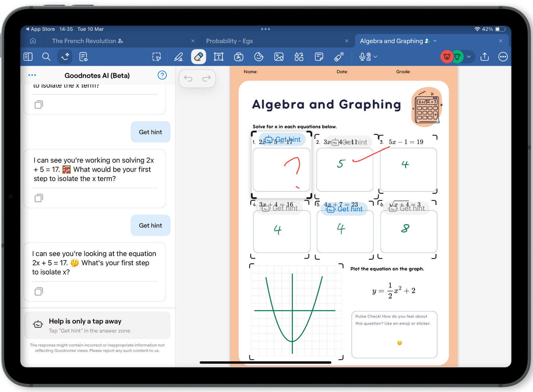Open the Algebra and Graphing title dropdown
Viewport: 533px width, 392px height.
435,41
